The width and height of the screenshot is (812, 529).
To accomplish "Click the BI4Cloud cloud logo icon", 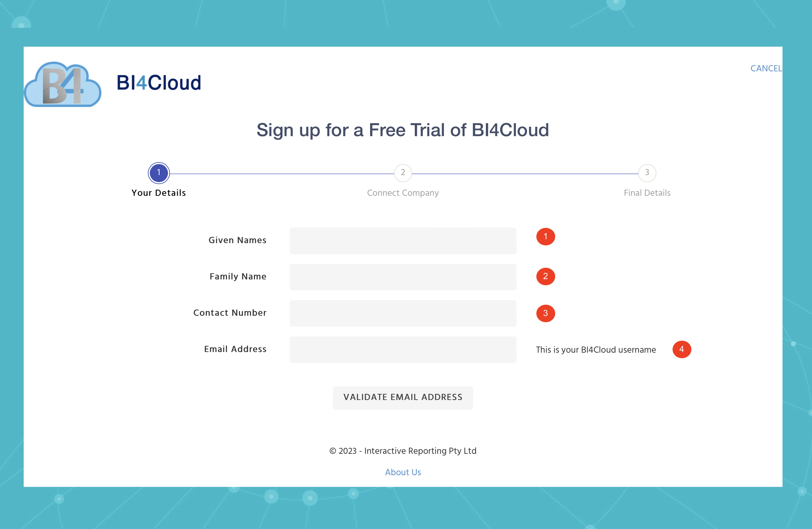I will (x=63, y=84).
